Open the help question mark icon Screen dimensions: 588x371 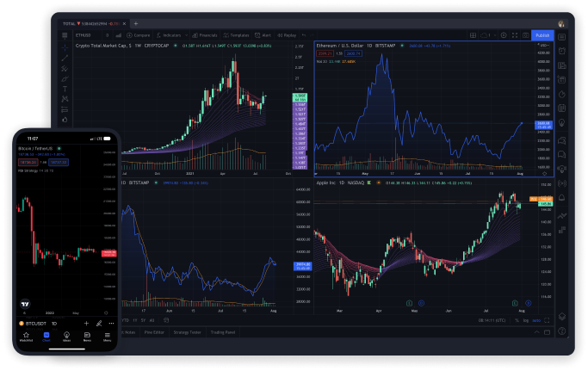(562, 331)
